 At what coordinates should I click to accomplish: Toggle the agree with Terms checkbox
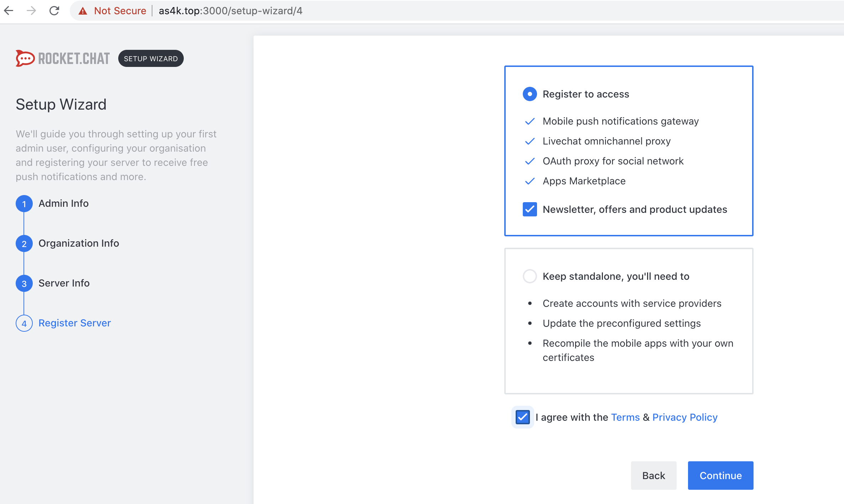click(x=523, y=417)
